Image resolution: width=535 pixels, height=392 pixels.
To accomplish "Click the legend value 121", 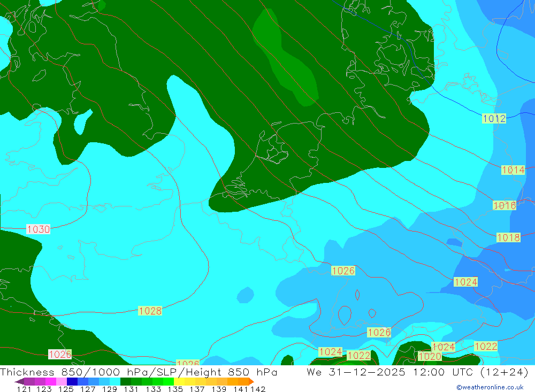I will click(x=24, y=389).
